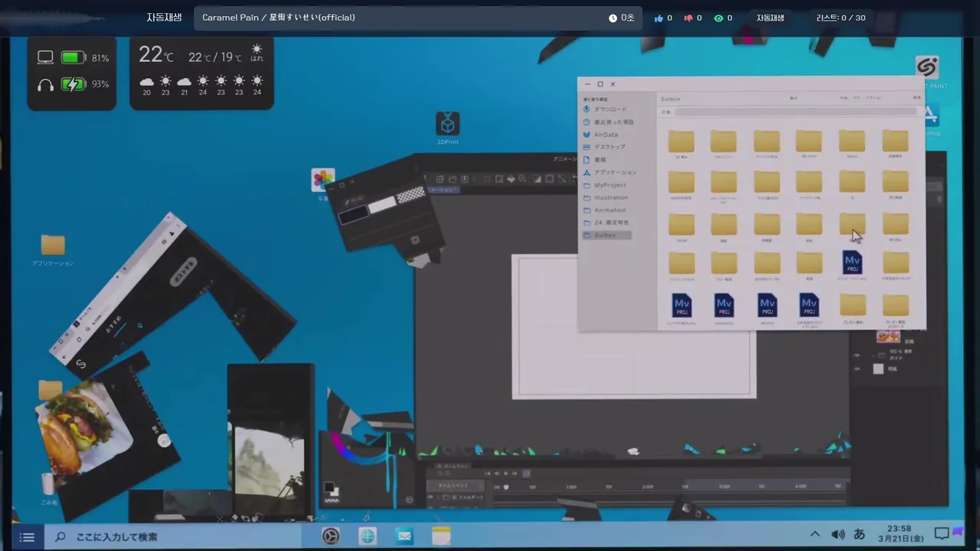Toggle the あ input method indicator

(859, 534)
